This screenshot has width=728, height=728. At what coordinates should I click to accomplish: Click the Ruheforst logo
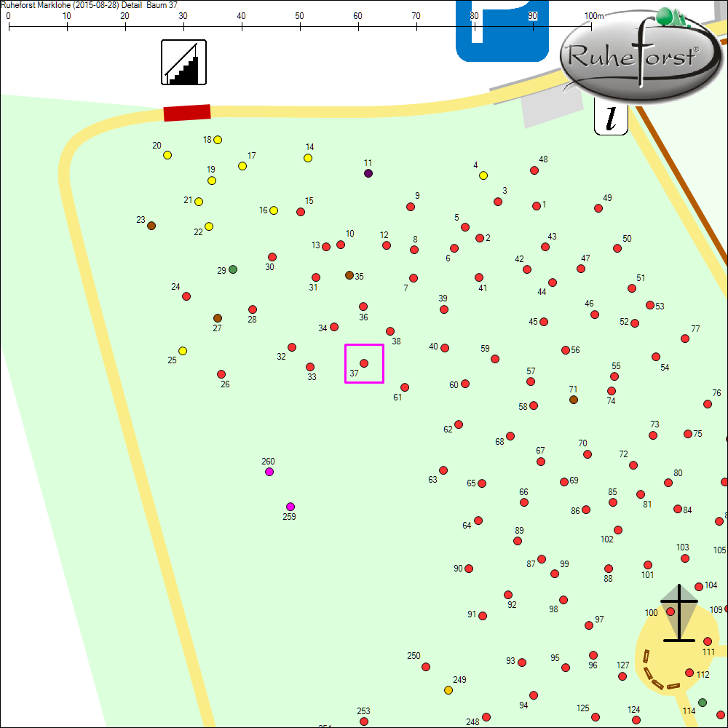click(x=641, y=56)
